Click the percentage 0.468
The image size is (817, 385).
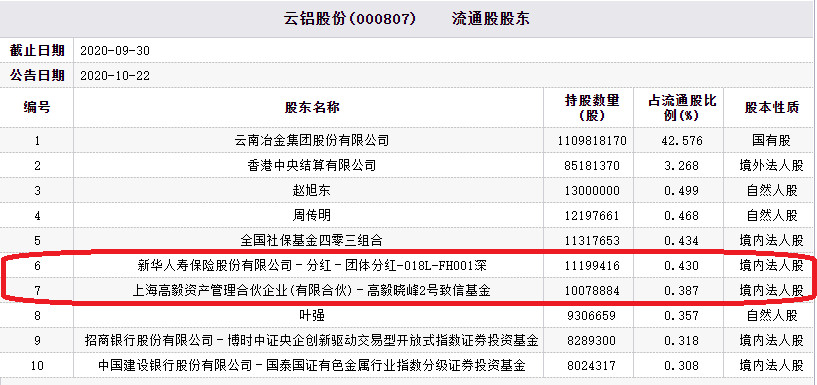tap(682, 216)
